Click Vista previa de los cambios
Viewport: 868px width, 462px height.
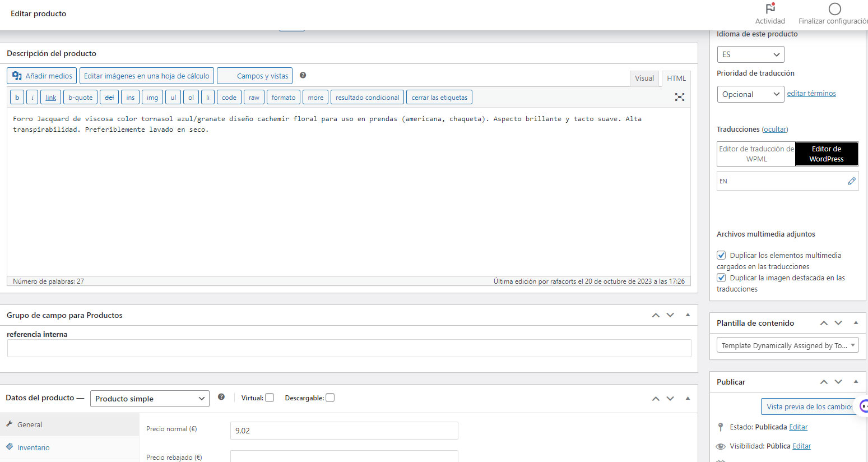point(809,406)
